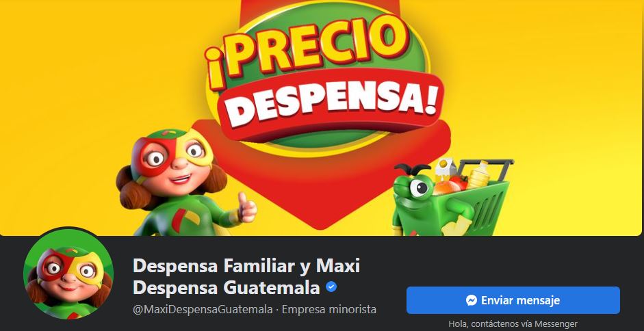Click the yellow oil bottle in cart
This screenshot has width=644, height=331.
[x=478, y=176]
